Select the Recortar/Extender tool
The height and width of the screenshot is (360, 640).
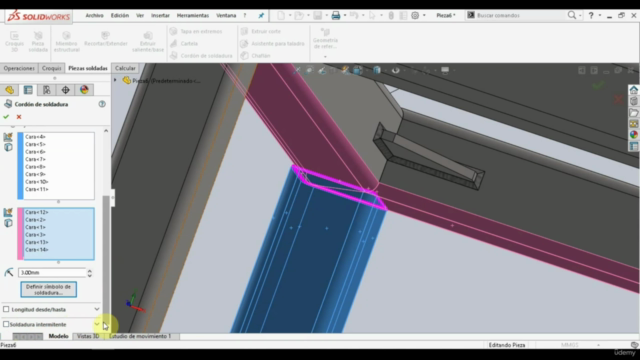(106, 39)
